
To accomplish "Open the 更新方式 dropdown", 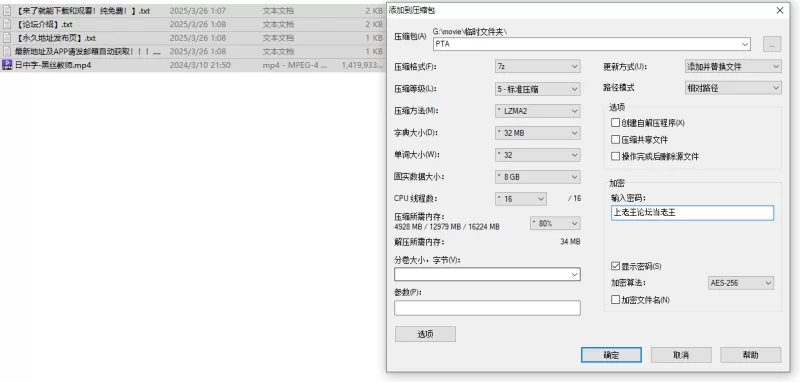I will 733,67.
